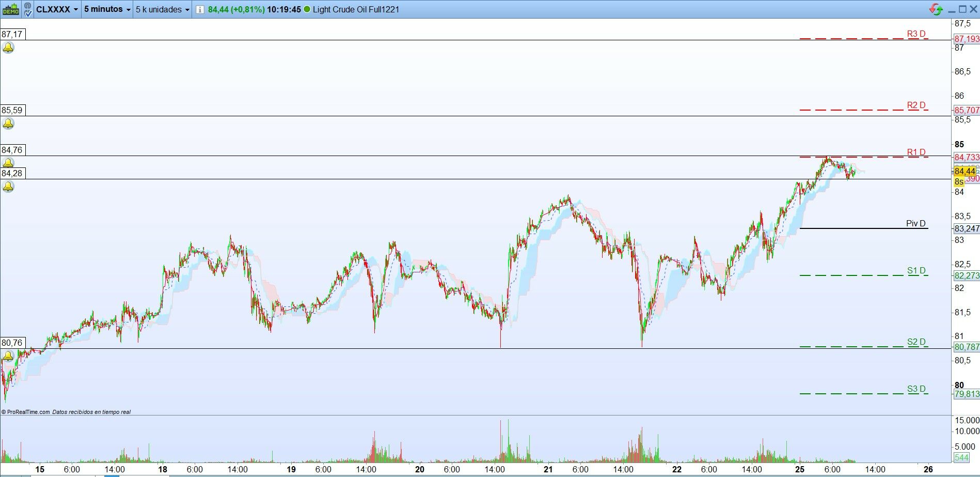Click date label 20 on time axis
This screenshot has width=980, height=477.
[420, 469]
